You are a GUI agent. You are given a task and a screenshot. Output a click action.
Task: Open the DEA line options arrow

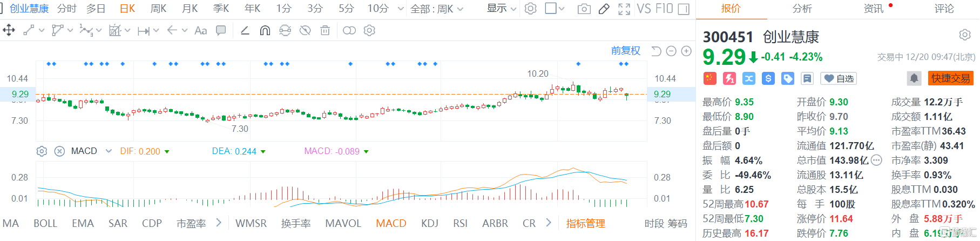pyautogui.click(x=263, y=152)
